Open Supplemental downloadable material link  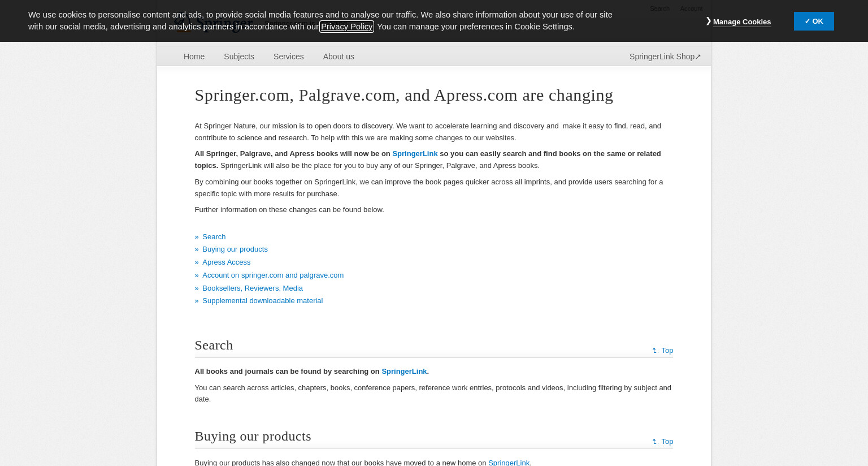tap(263, 301)
